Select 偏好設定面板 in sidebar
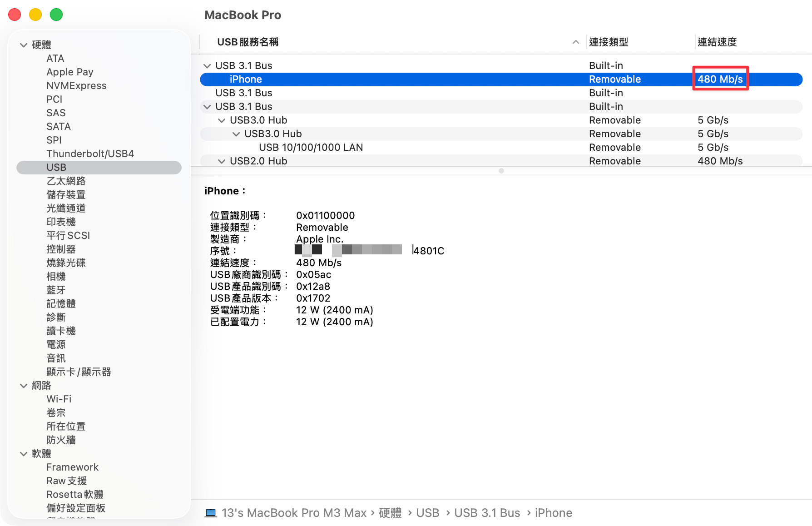This screenshot has width=812, height=526. (76, 508)
